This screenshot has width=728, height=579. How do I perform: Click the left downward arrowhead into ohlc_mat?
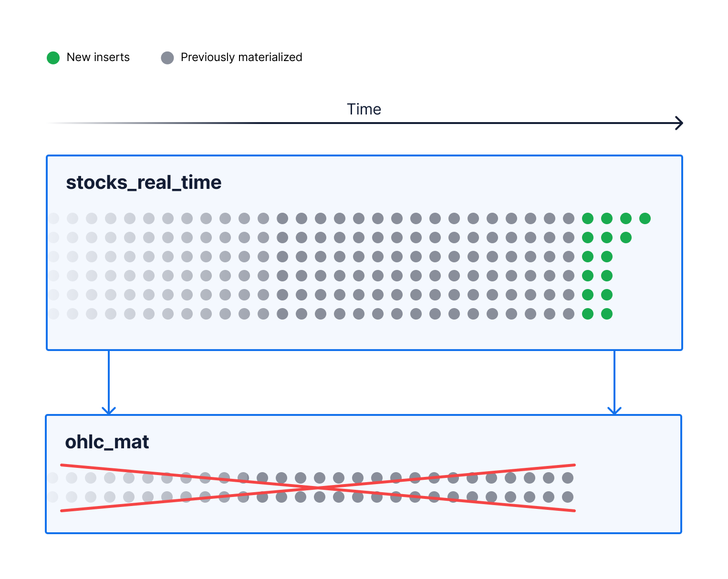tap(109, 410)
